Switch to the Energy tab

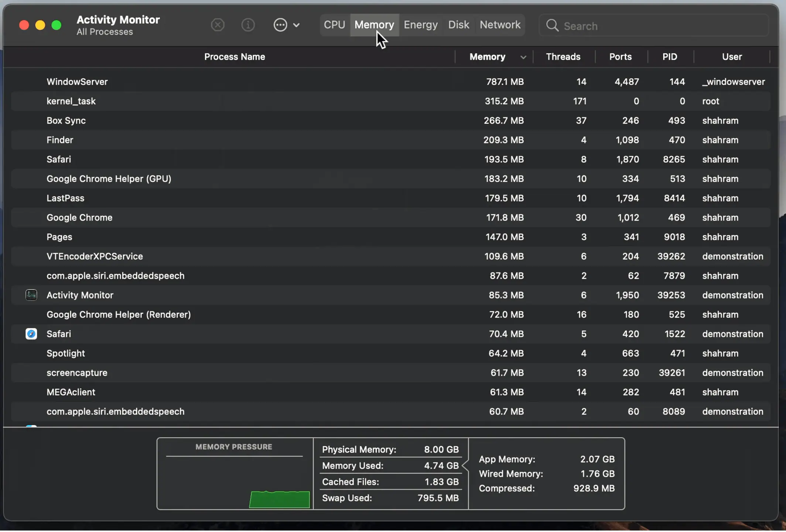pyautogui.click(x=421, y=24)
